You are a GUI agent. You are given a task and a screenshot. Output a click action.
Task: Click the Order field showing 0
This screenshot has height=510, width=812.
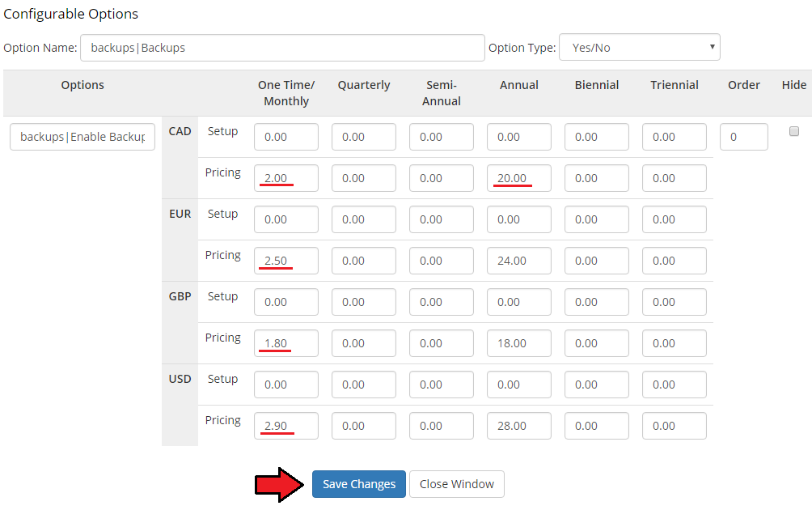click(x=744, y=137)
